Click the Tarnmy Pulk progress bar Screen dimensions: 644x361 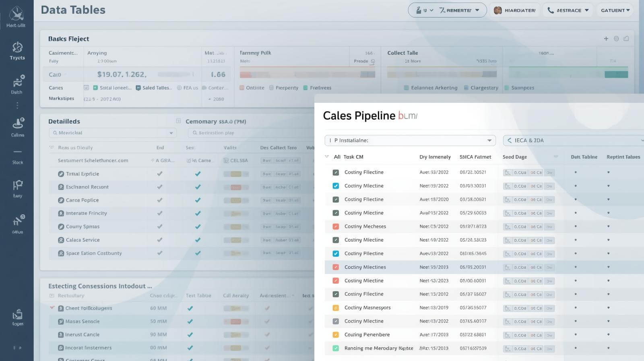[x=307, y=75]
